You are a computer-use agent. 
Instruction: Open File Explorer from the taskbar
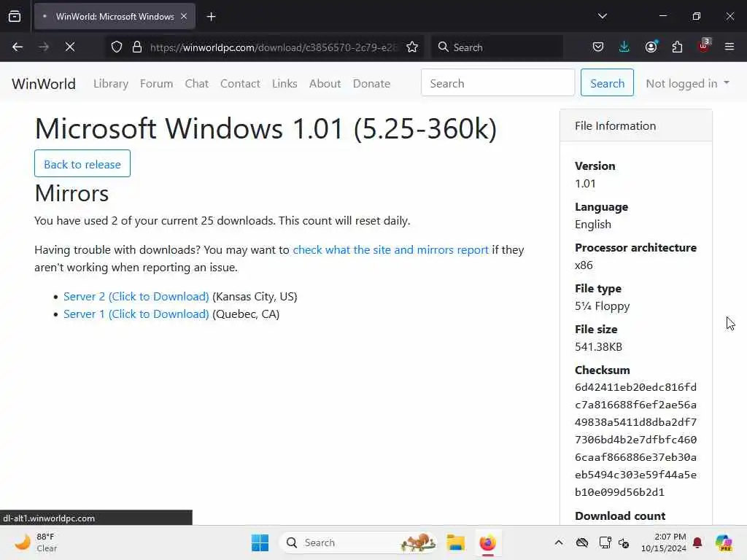(455, 542)
